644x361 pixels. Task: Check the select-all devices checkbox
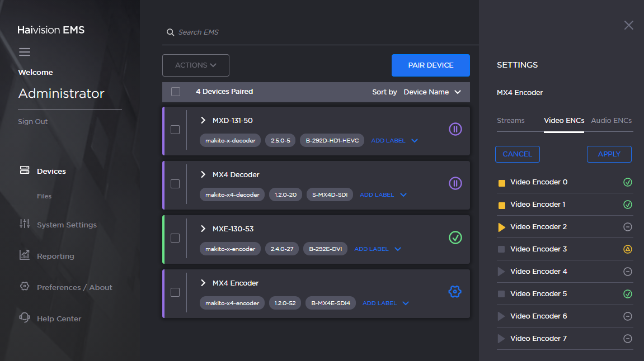175,91
